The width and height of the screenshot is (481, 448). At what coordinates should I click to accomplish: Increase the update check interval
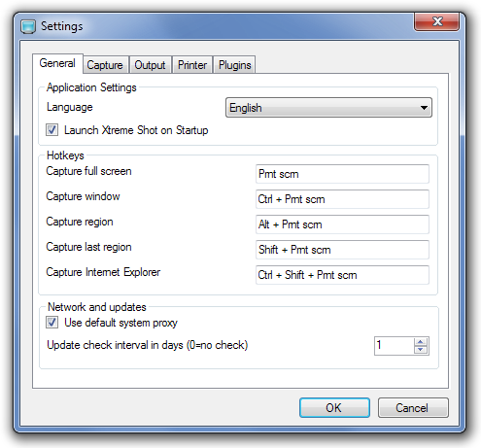[421, 342]
